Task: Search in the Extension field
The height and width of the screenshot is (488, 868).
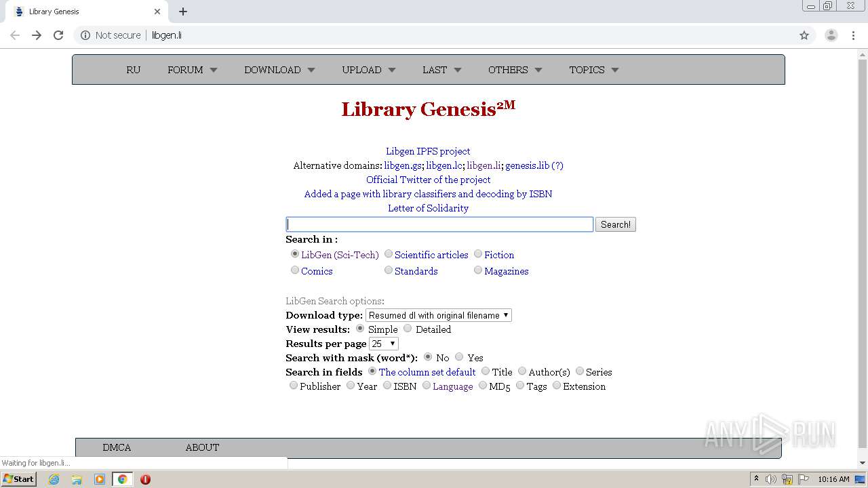Action: point(557,386)
